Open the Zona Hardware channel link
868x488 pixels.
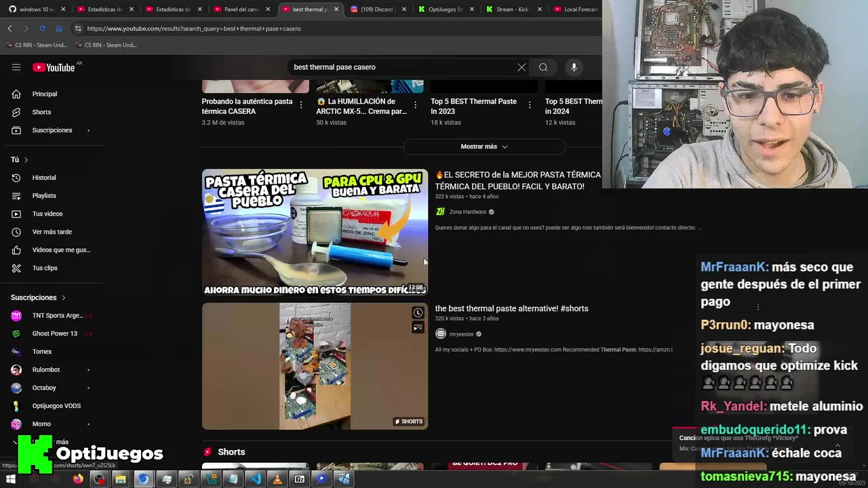pos(467,212)
